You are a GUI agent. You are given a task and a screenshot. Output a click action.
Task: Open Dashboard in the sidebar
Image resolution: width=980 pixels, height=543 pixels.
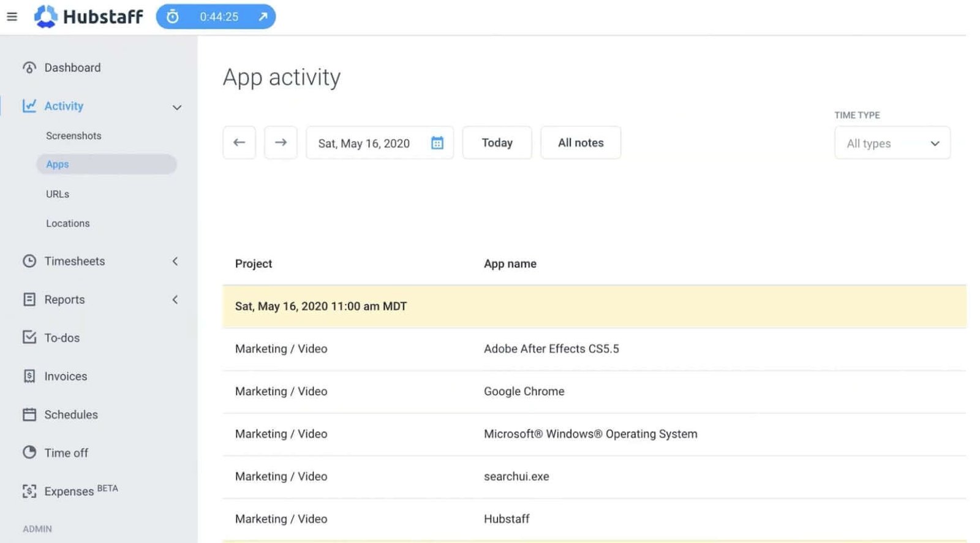tap(72, 67)
